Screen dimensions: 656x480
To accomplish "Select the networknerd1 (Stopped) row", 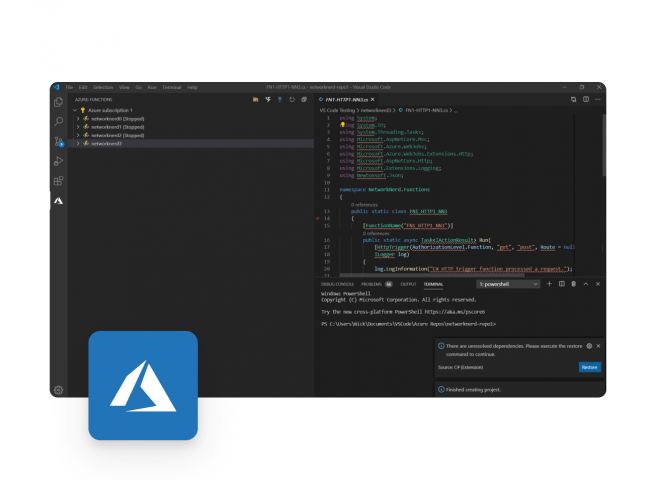I will click(x=191, y=127).
